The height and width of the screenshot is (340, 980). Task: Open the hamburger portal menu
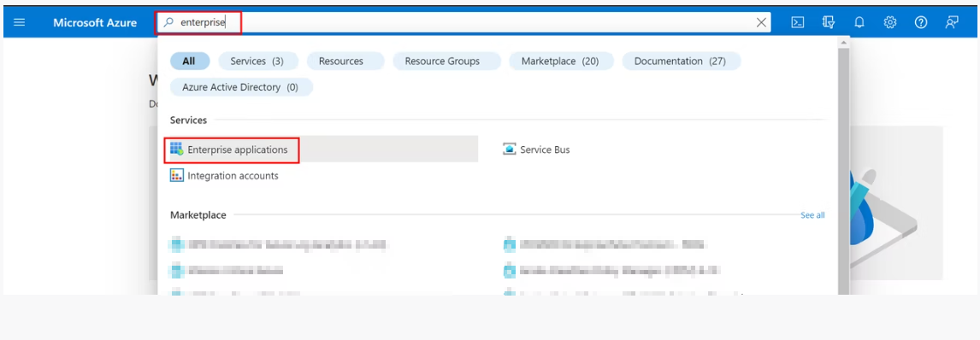pos(20,22)
